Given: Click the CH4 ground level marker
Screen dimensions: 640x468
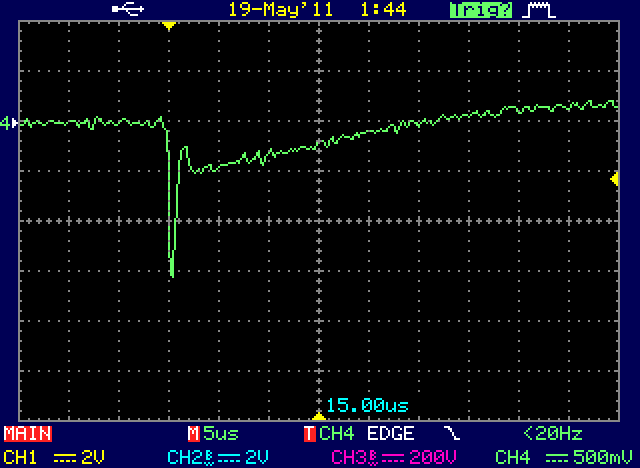Looking at the screenshot, I should pyautogui.click(x=9, y=122).
